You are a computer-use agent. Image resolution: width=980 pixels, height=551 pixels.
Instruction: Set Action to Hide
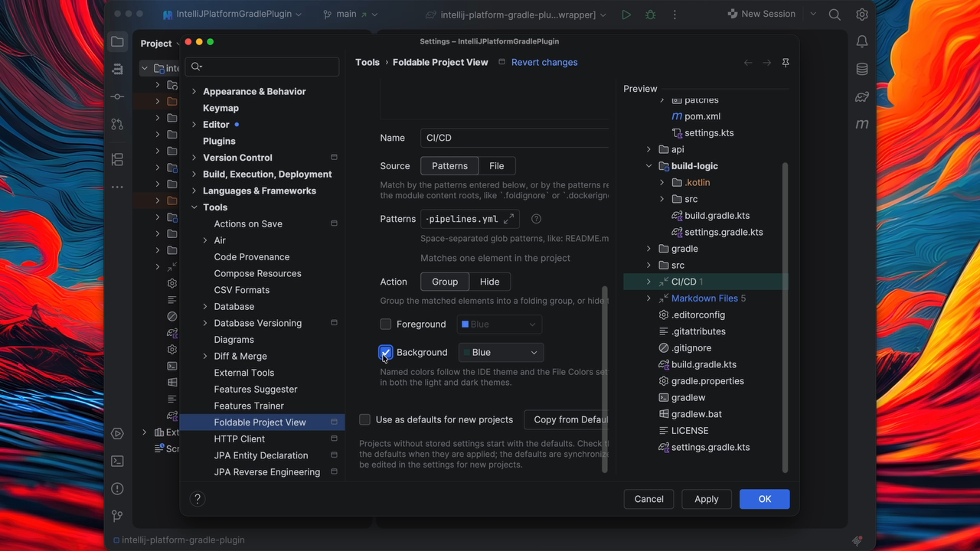point(489,282)
